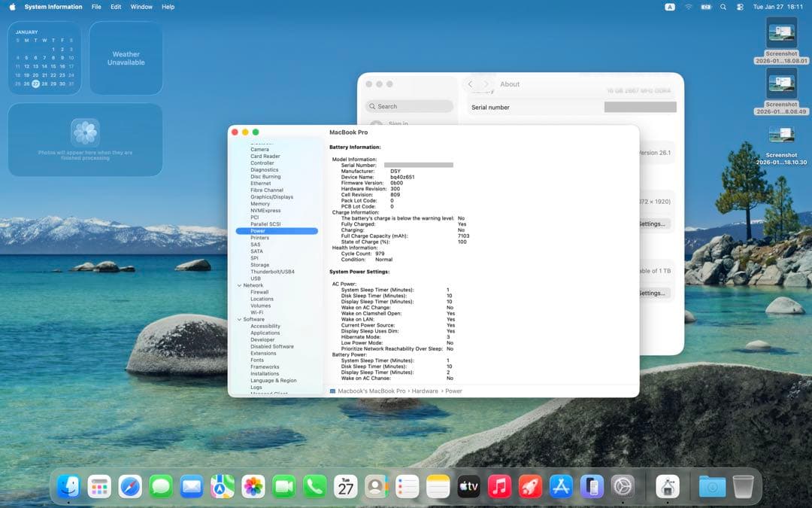Click the Wi-Fi icon in the menu bar
This screenshot has width=812, height=508.
point(689,7)
